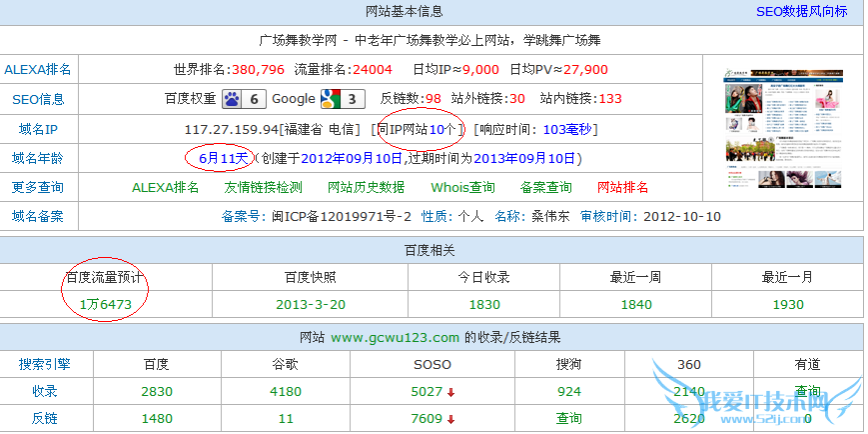Open the 域名备案 row label

click(x=38, y=216)
